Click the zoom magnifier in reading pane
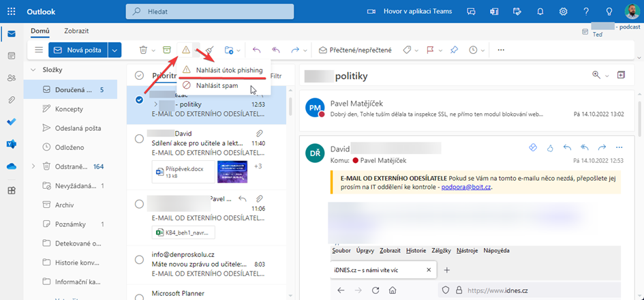 pyautogui.click(x=597, y=75)
